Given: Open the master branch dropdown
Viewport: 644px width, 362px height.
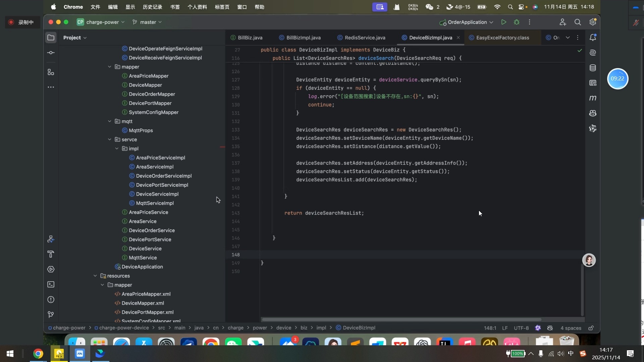Looking at the screenshot, I should (x=148, y=22).
